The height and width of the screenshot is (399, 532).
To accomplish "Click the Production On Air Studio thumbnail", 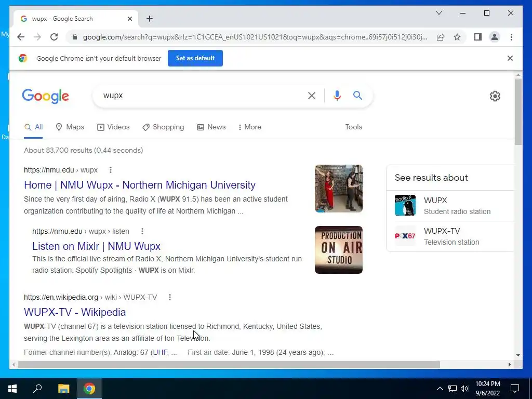I will [x=339, y=250].
